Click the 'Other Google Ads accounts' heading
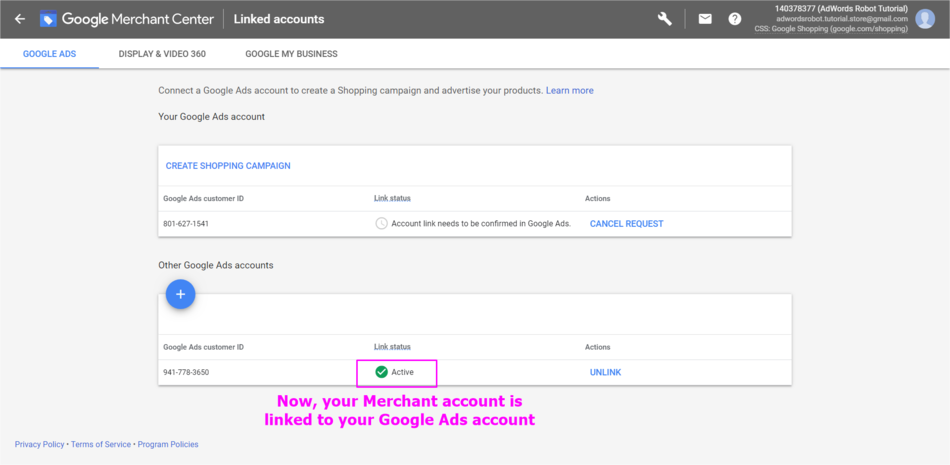 click(x=216, y=265)
